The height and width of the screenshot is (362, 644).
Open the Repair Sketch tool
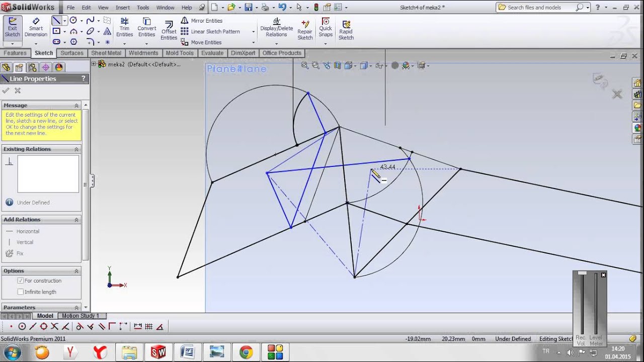click(x=305, y=30)
